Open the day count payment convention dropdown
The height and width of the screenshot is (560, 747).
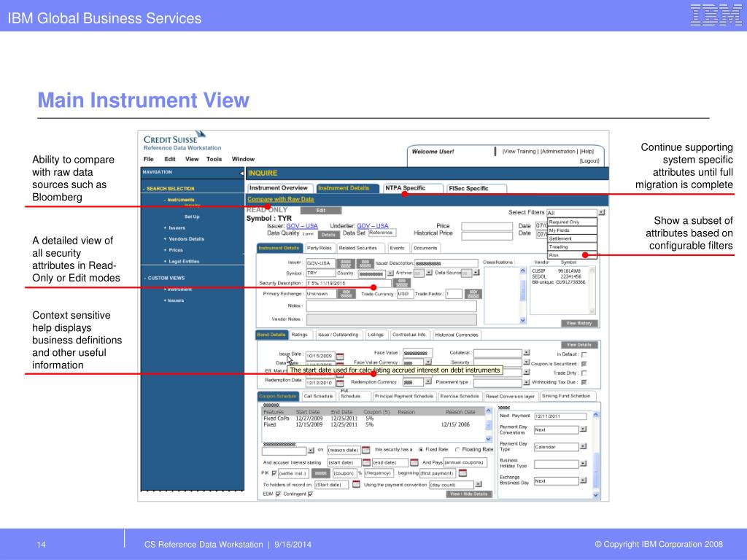(479, 485)
